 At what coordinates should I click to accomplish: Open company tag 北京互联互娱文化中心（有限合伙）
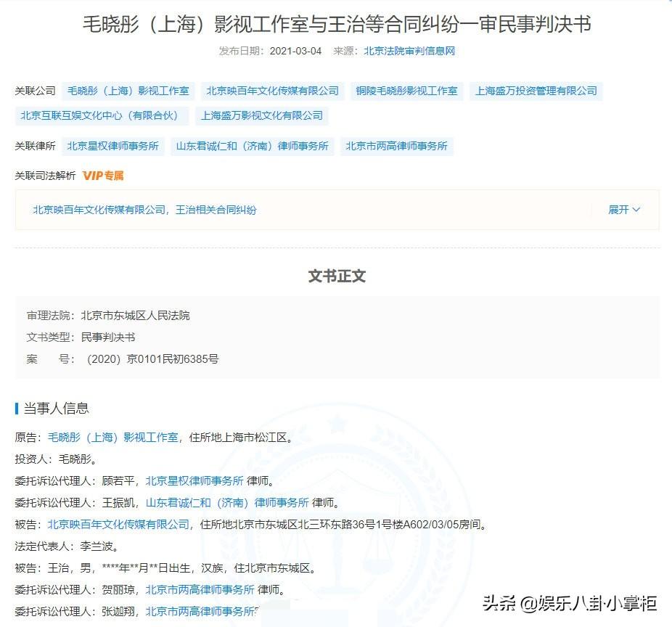(102, 115)
